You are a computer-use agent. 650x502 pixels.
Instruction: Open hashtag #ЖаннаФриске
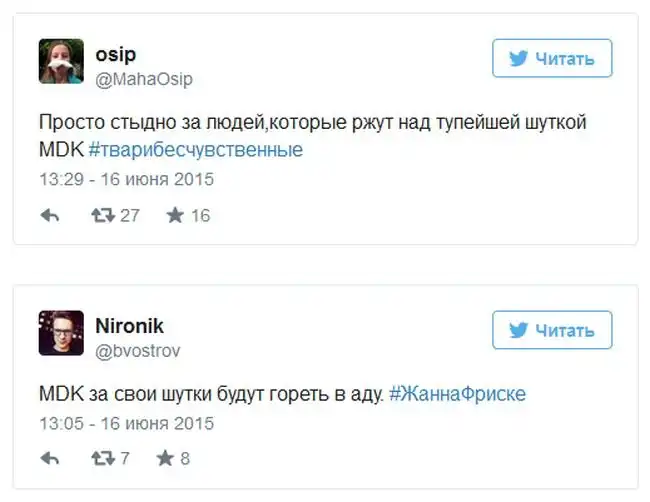coord(457,394)
